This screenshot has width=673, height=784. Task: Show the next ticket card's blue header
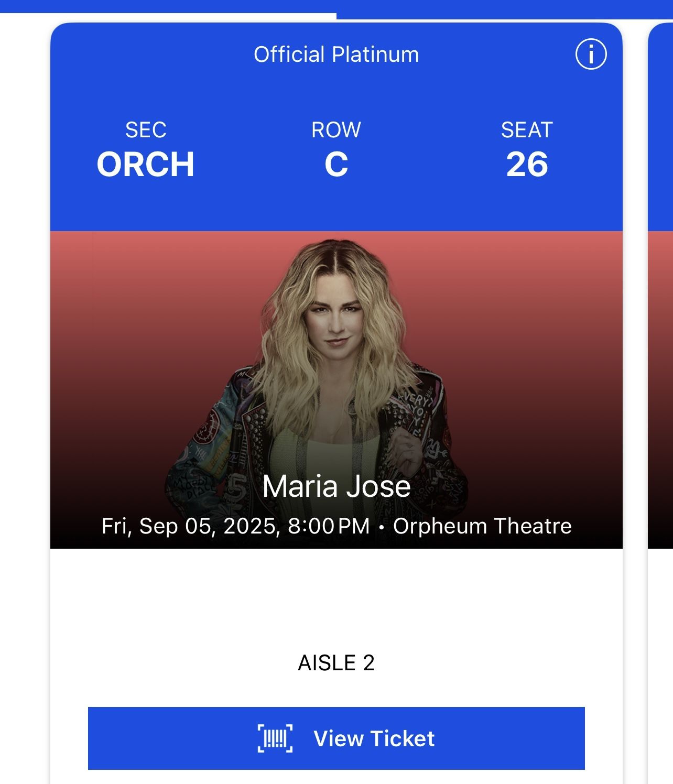coord(661,126)
